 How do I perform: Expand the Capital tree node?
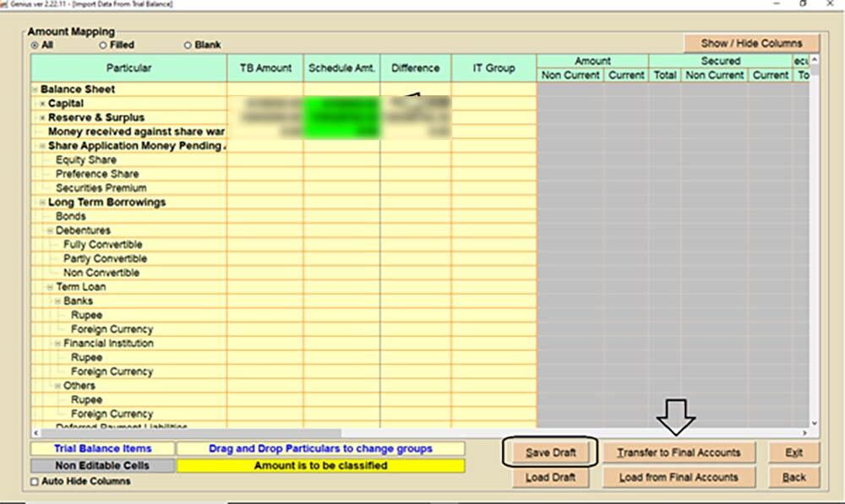tap(42, 103)
